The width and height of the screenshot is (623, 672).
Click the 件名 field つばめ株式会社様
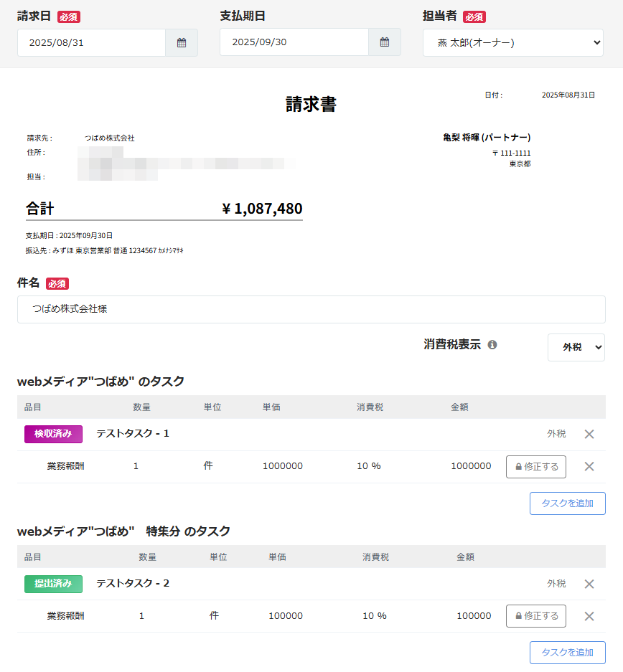[311, 309]
